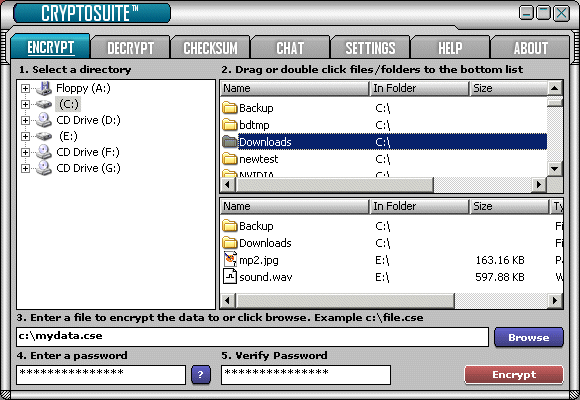Select the (C:) tree label
The height and width of the screenshot is (400, 580).
click(68, 104)
